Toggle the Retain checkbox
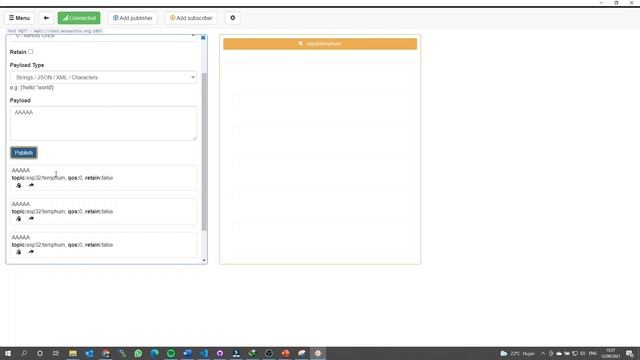Screen dimensions: 640x360 pos(31,52)
